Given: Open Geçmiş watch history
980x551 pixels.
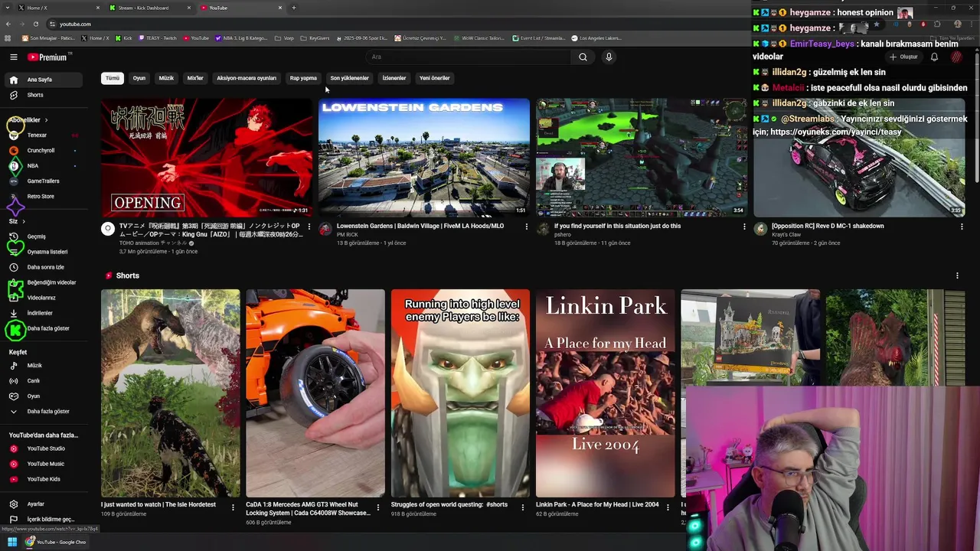Looking at the screenshot, I should (44, 236).
